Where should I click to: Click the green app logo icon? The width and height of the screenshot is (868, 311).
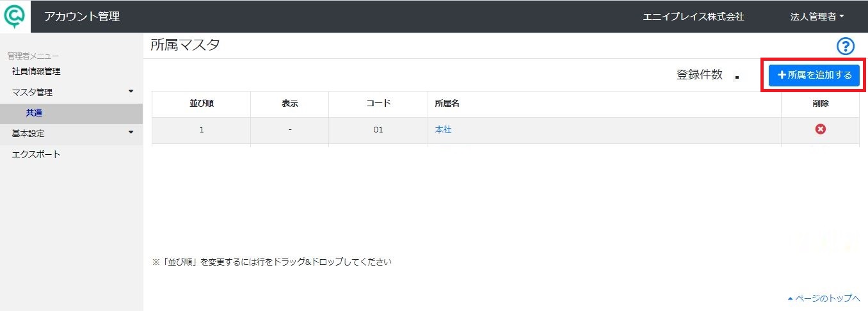[15, 16]
